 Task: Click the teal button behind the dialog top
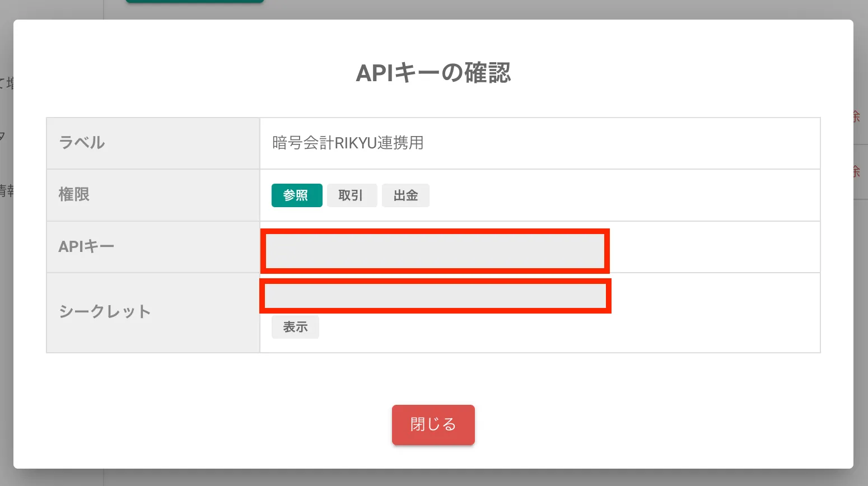(x=194, y=2)
